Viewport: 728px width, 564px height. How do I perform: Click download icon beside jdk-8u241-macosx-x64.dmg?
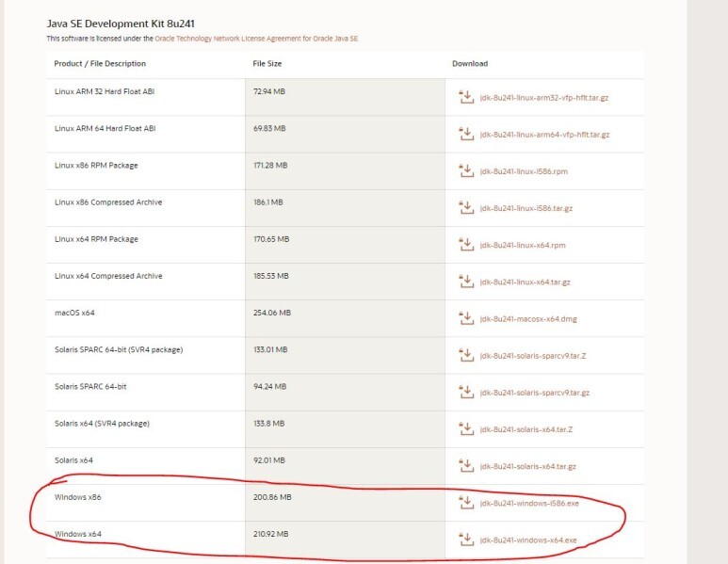466,318
